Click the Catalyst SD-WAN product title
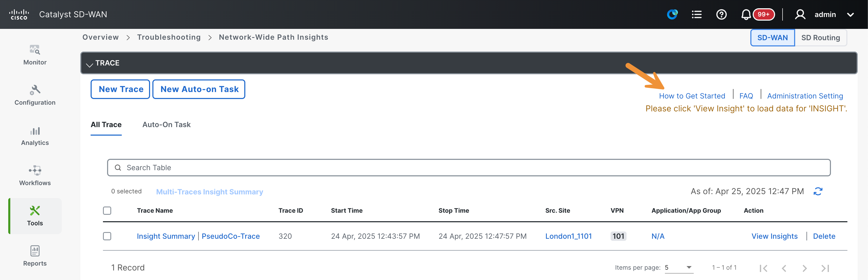Viewport: 868px width, 280px height. pos(73,14)
